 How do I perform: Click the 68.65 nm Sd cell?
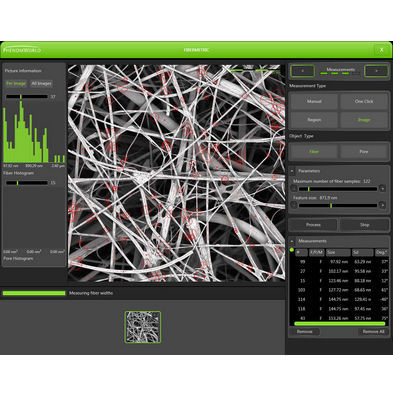(x=363, y=290)
